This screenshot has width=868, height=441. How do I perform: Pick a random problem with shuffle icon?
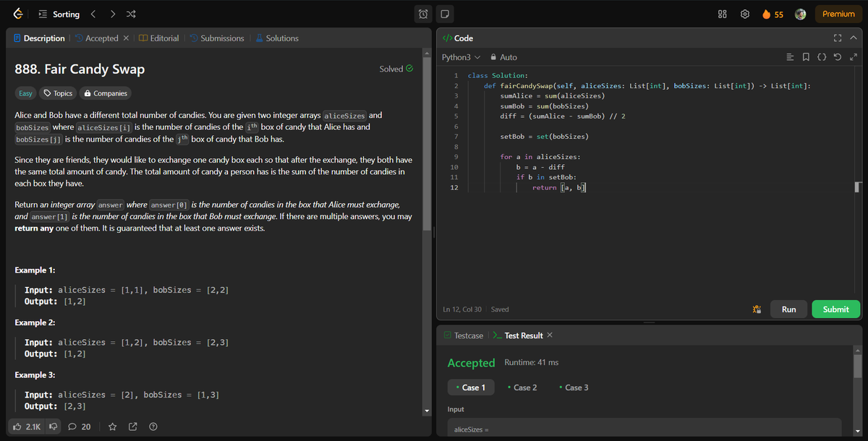pos(132,14)
